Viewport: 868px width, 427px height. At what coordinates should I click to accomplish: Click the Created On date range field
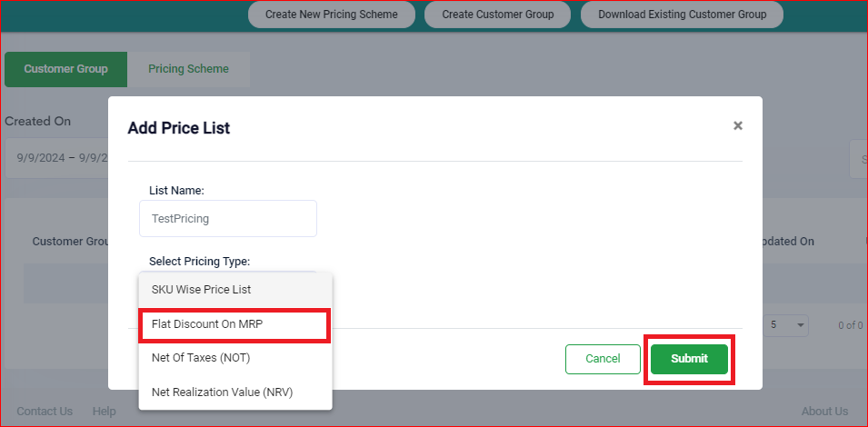(56, 158)
